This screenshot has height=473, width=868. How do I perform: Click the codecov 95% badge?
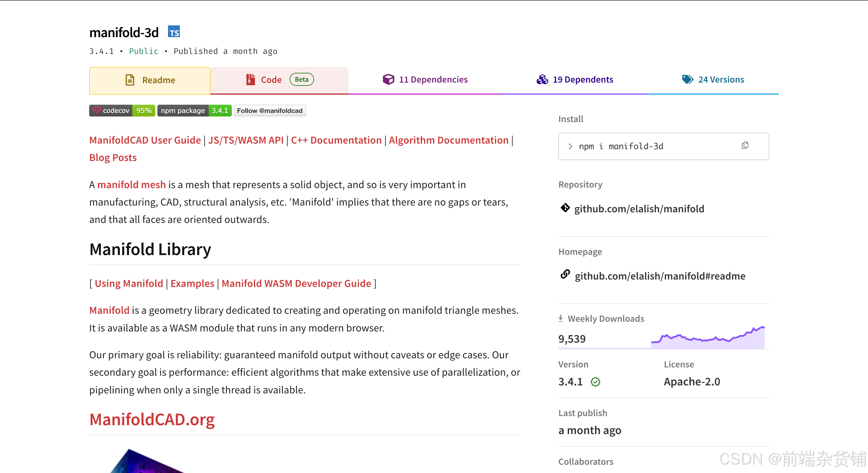[x=122, y=111]
